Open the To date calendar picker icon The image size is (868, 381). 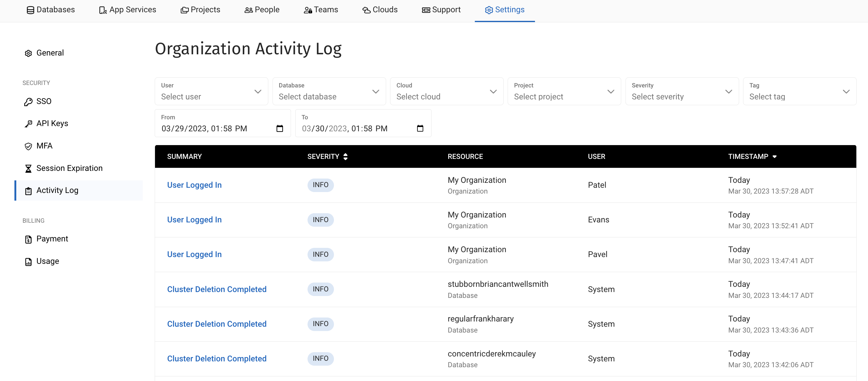(x=420, y=128)
